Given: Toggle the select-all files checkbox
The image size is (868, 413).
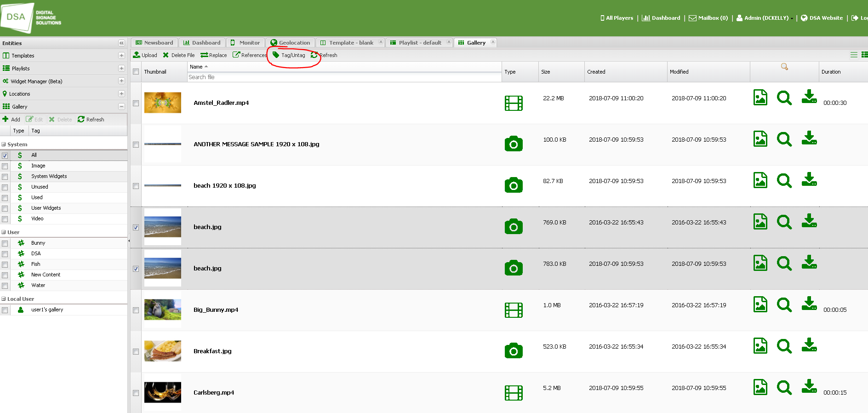Looking at the screenshot, I should point(136,72).
